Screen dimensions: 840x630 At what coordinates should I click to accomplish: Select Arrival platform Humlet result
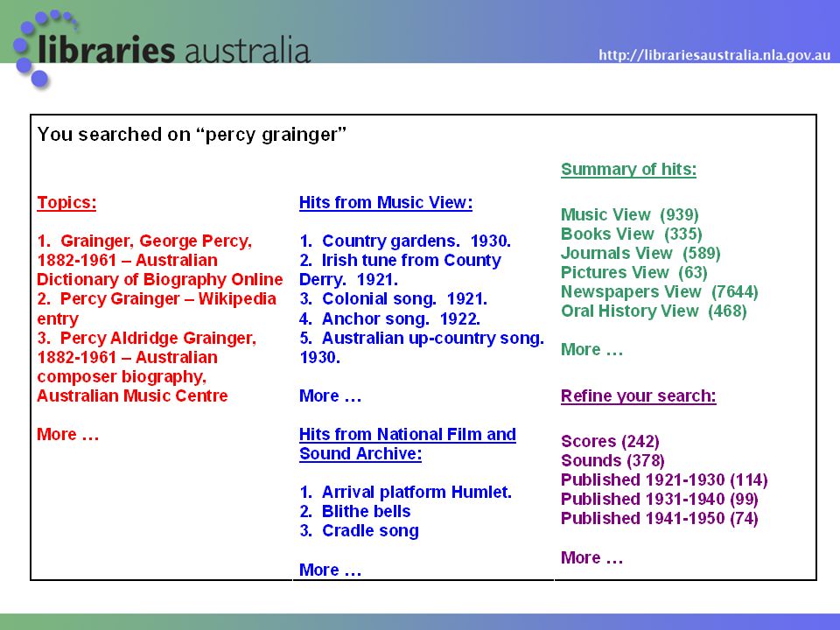(405, 492)
